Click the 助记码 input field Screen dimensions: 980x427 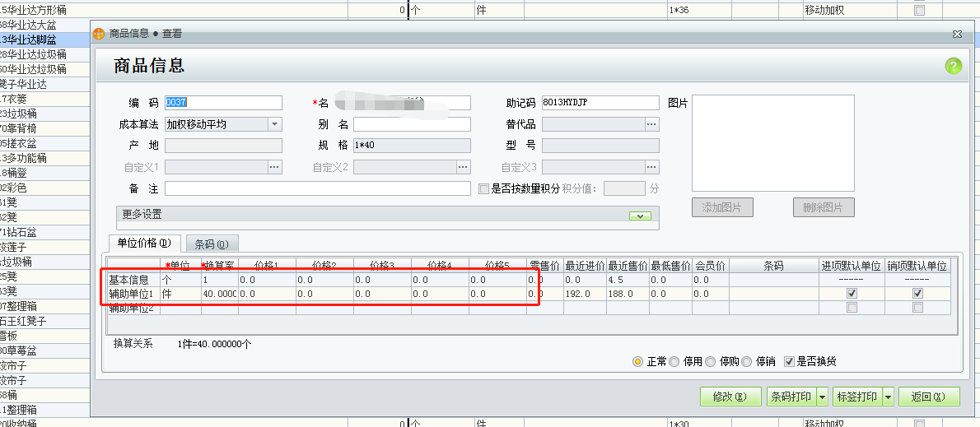(x=600, y=102)
